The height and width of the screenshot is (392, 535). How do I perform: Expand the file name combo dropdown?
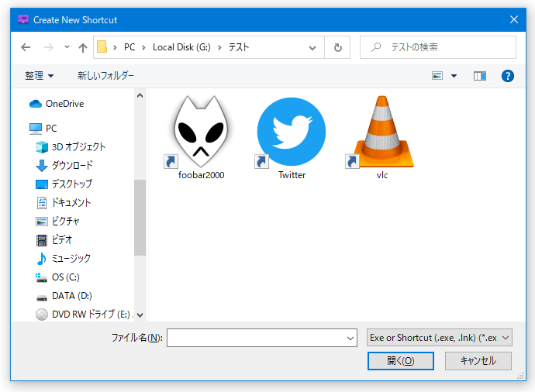[x=350, y=338]
